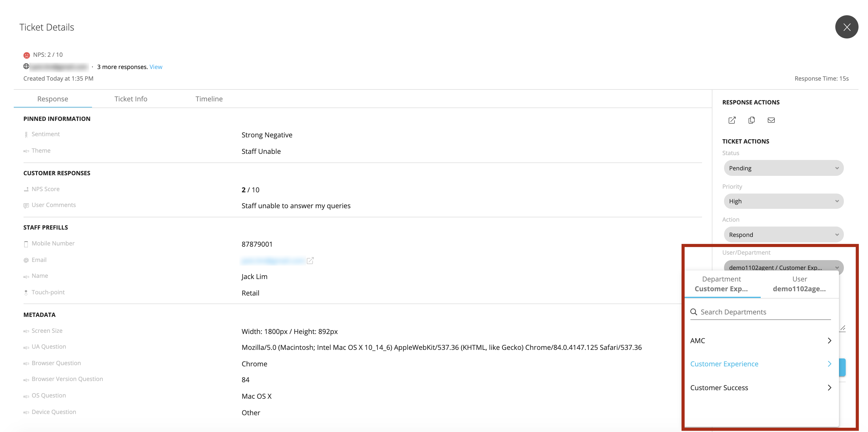The height and width of the screenshot is (432, 868).
Task: Open the Status dropdown showing Pending
Action: click(783, 168)
